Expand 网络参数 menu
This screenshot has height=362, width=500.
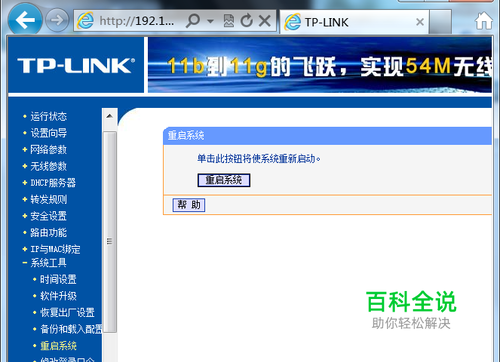pos(48,150)
